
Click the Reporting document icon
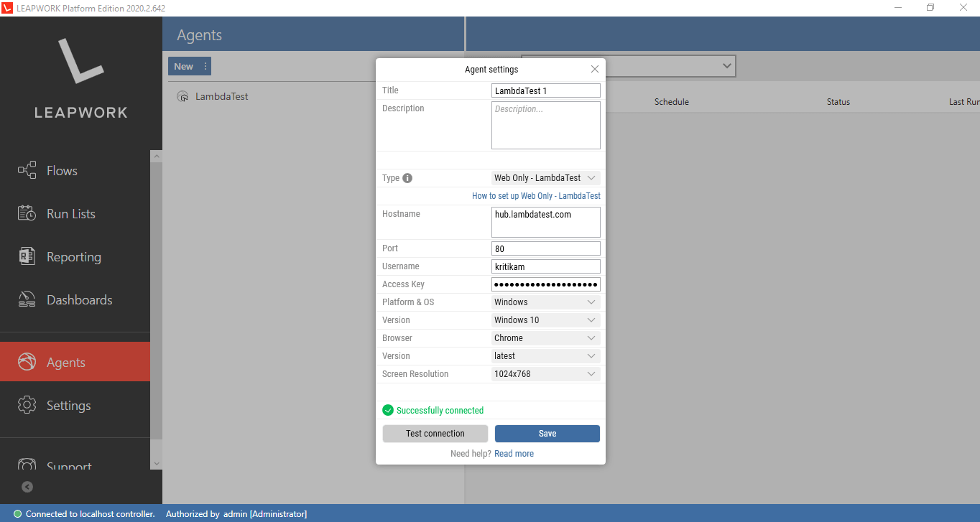[27, 257]
